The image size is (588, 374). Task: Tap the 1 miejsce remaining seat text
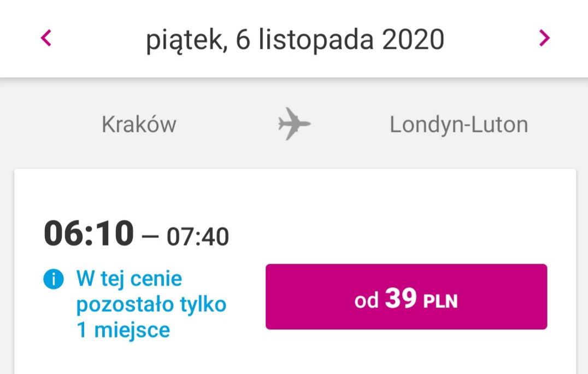pos(123,330)
